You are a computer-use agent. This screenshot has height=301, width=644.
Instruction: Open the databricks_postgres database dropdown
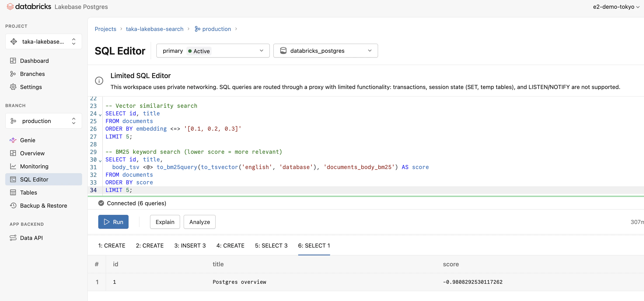click(x=325, y=51)
